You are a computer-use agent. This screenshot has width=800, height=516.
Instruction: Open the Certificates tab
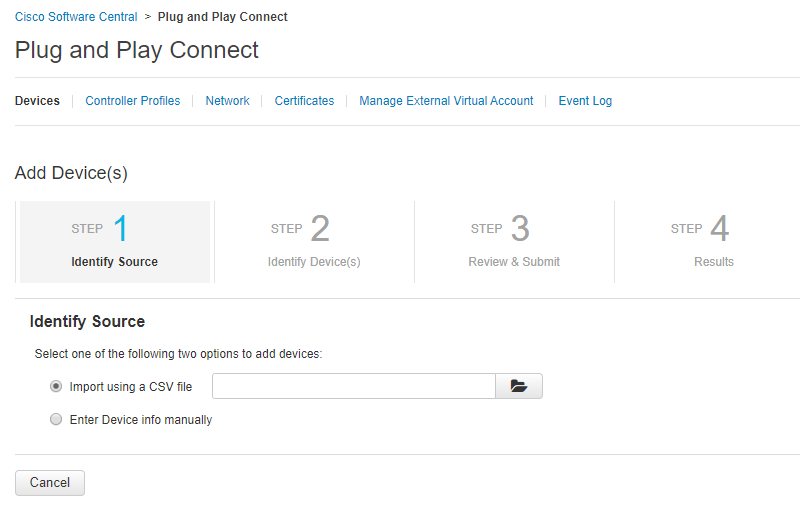pyautogui.click(x=304, y=101)
